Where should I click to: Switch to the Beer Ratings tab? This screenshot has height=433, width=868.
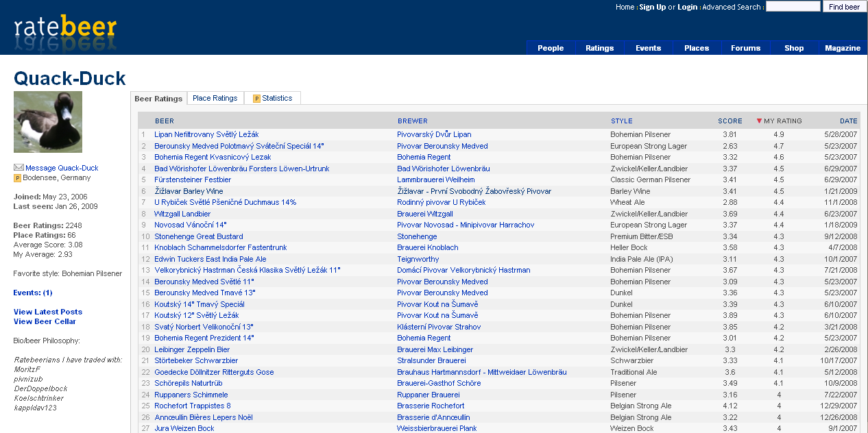click(158, 99)
